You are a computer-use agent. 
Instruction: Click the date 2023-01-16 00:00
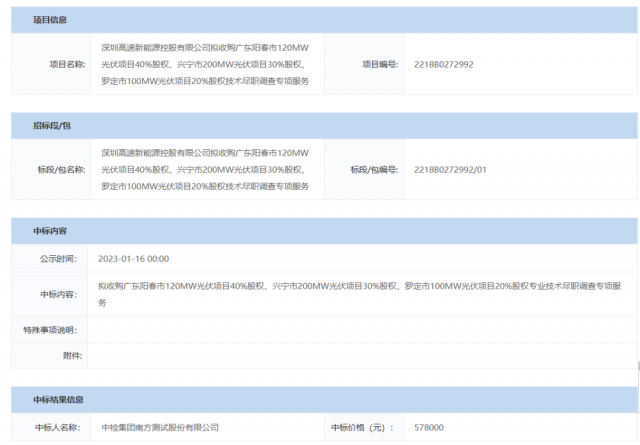[x=133, y=258]
